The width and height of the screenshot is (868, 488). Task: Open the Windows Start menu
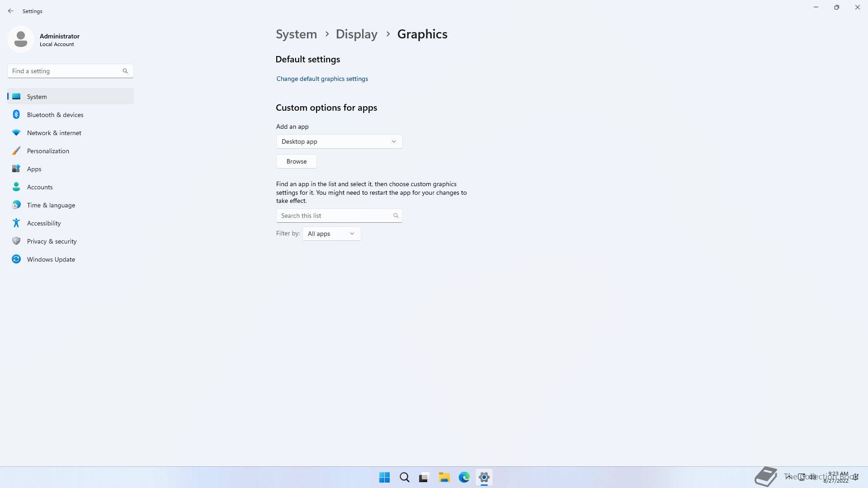point(384,477)
